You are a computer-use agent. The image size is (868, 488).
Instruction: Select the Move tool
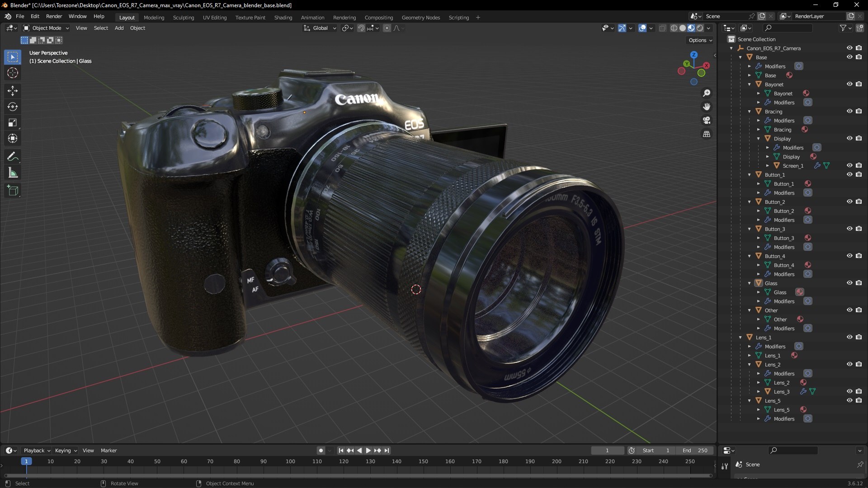(x=13, y=91)
